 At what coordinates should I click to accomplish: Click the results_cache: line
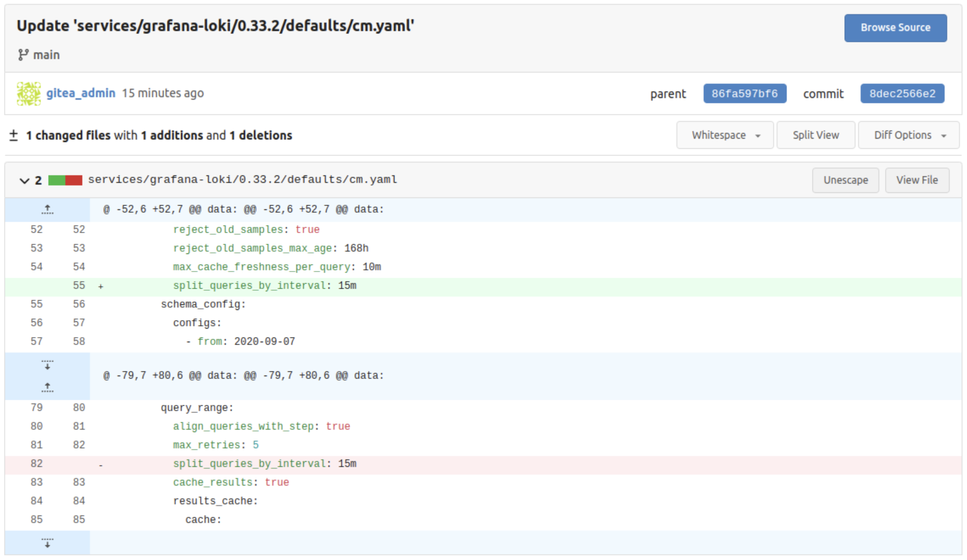coord(483,501)
